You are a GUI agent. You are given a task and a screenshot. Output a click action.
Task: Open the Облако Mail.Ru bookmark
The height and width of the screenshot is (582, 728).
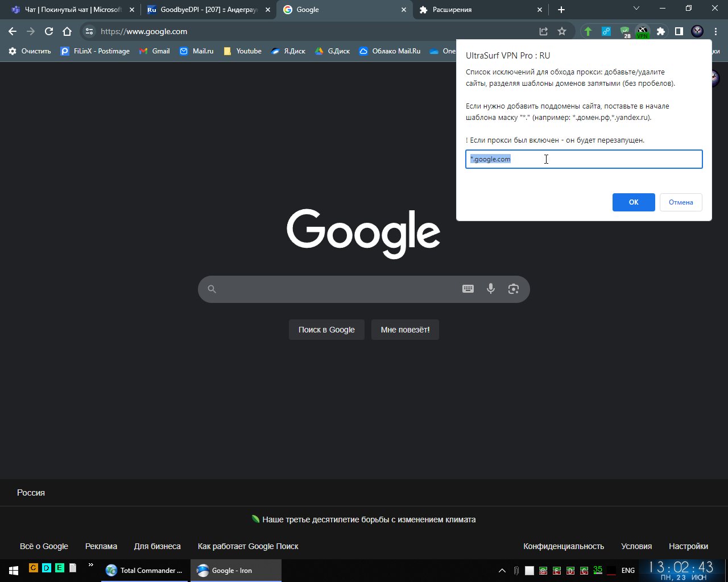(390, 51)
